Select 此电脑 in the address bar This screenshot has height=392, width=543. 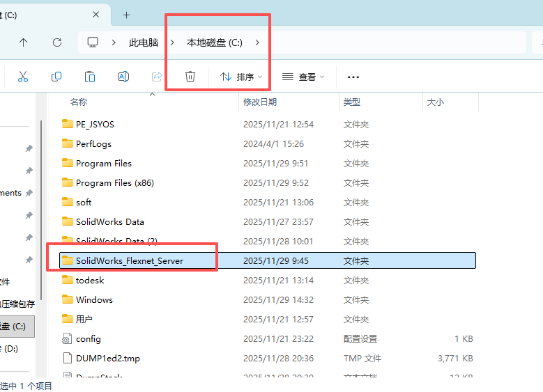coord(144,42)
